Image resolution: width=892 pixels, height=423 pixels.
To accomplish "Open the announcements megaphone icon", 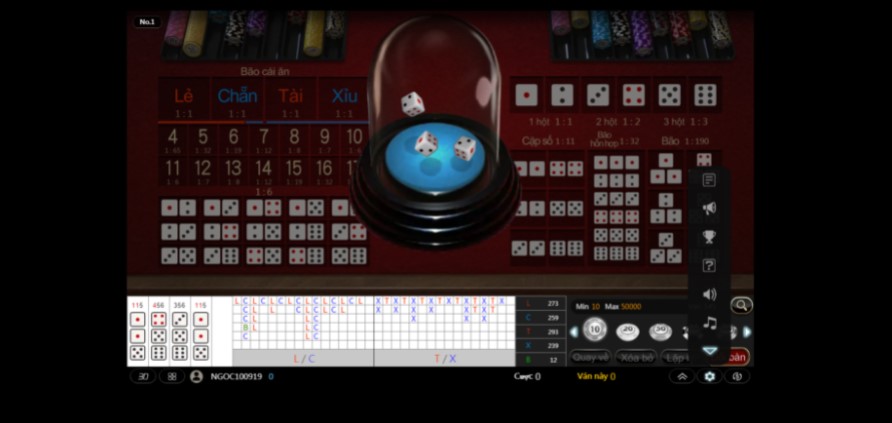I will click(x=709, y=209).
